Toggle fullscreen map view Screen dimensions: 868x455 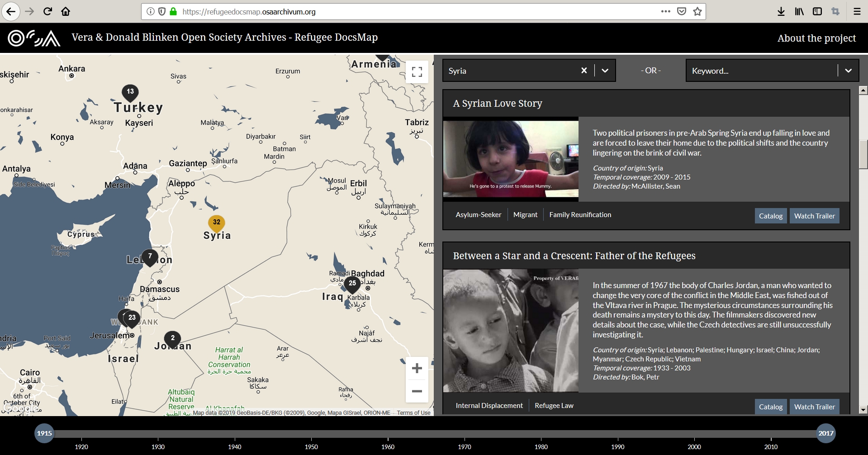click(x=417, y=72)
